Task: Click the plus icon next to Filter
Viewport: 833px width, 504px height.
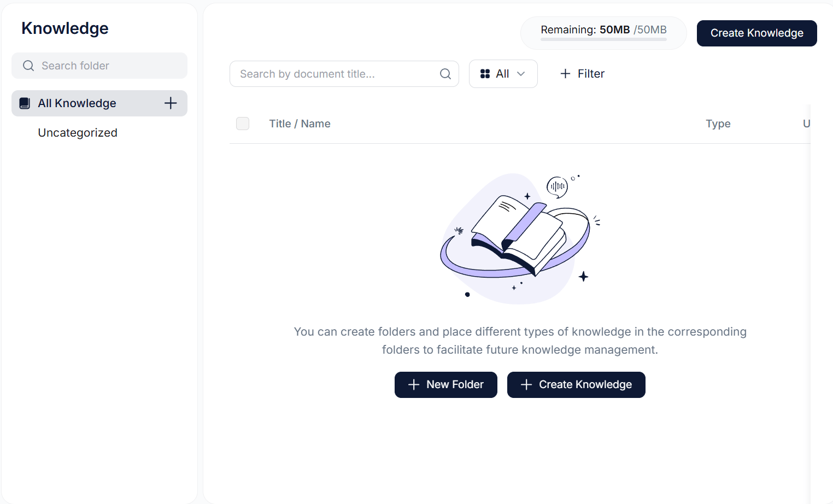Action: click(x=565, y=73)
